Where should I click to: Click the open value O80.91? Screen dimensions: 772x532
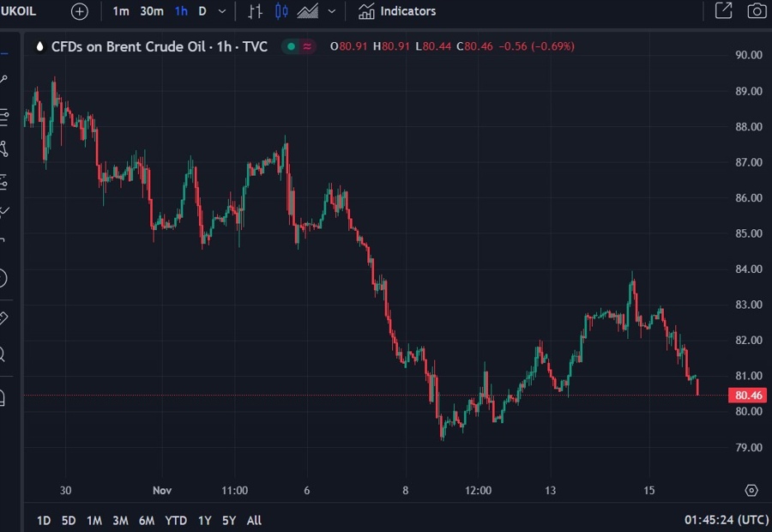coord(348,47)
